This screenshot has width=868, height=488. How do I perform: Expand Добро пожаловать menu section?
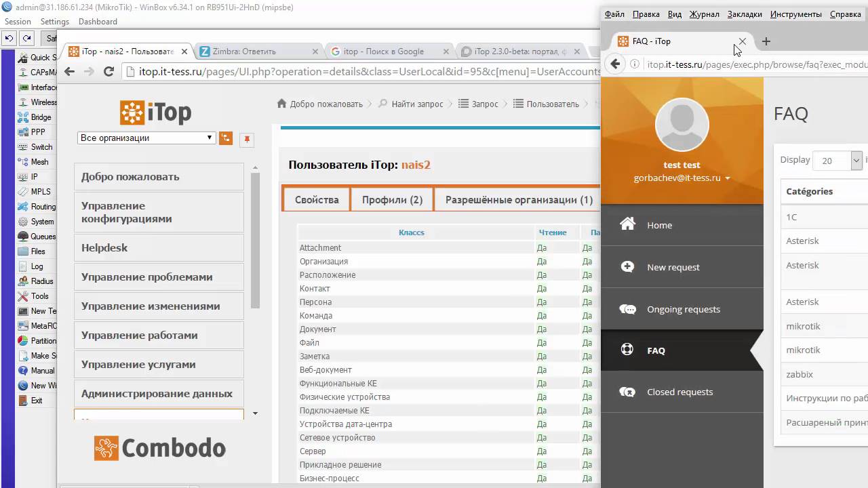(159, 177)
